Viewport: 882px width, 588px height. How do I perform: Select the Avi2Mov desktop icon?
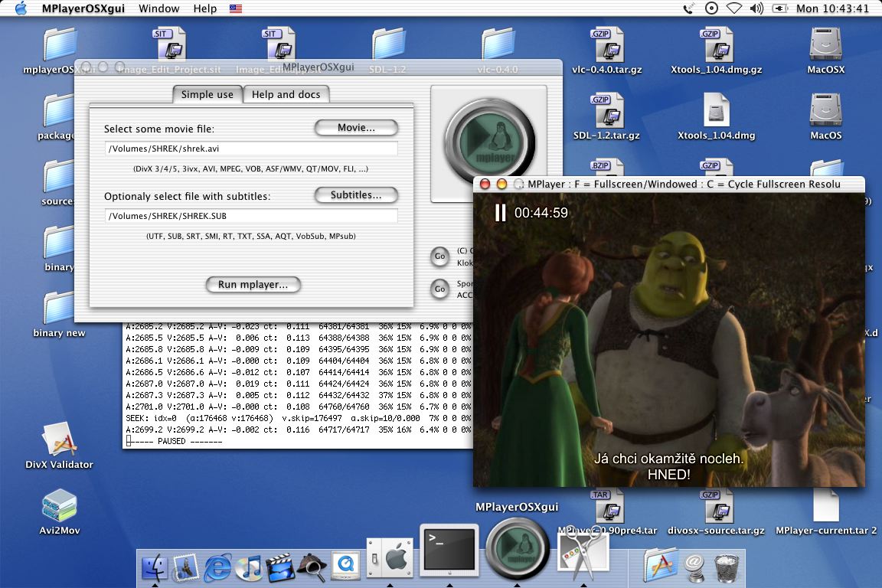[59, 507]
